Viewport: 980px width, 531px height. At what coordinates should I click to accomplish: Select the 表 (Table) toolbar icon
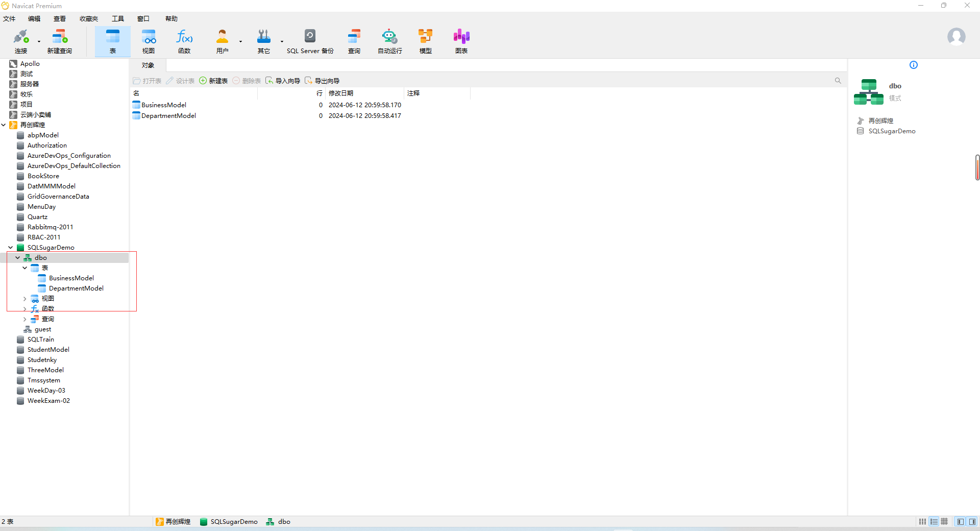pyautogui.click(x=113, y=41)
